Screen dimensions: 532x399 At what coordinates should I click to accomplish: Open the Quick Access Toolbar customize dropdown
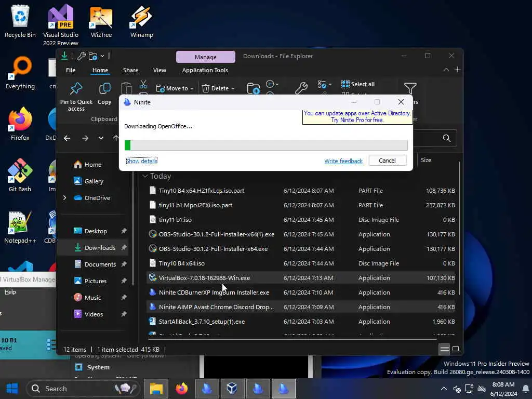point(102,56)
